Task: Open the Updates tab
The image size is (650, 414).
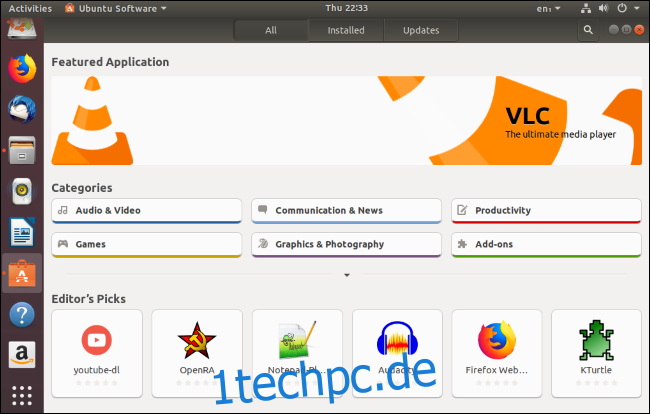Action: click(421, 30)
